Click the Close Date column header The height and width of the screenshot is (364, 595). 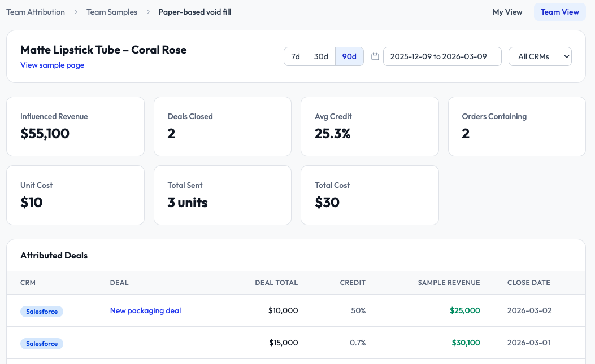(528, 283)
